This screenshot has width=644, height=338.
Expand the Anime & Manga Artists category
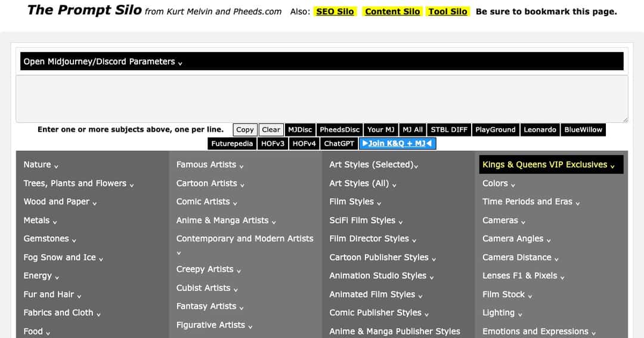coord(226,221)
